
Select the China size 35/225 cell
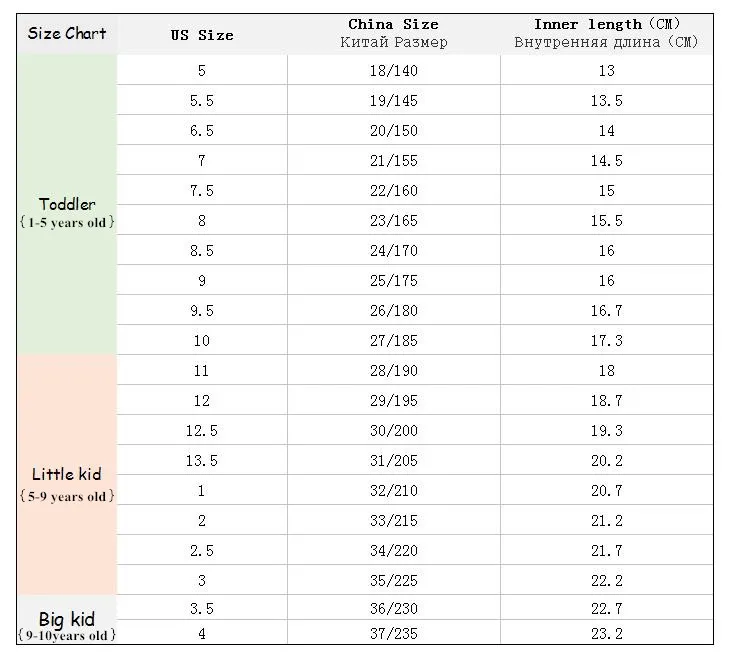click(x=393, y=581)
